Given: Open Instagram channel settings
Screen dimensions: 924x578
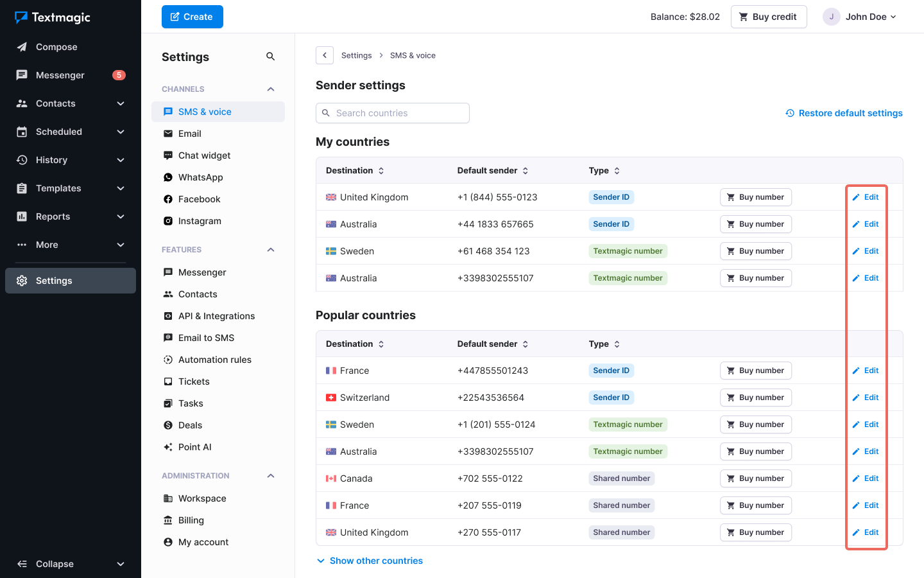Looking at the screenshot, I should [200, 221].
